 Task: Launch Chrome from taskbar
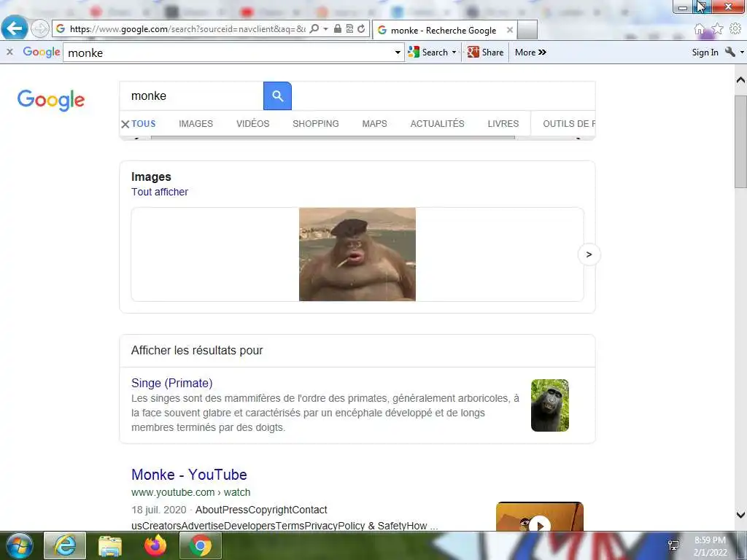tap(201, 545)
